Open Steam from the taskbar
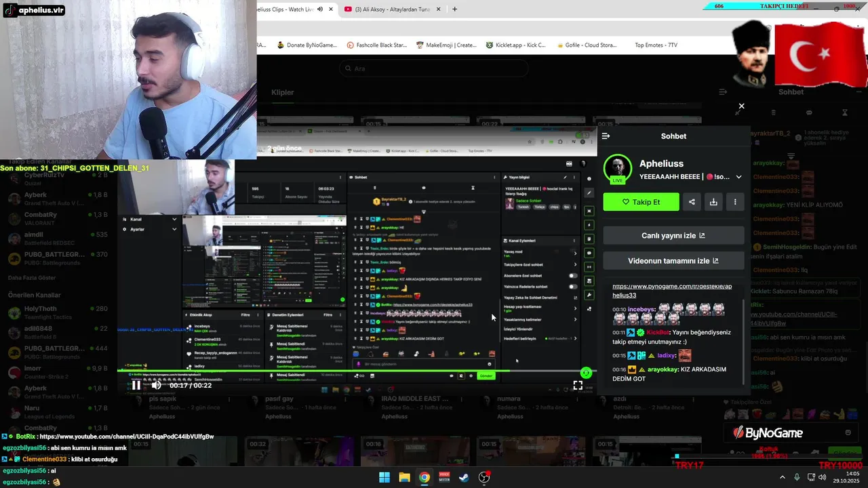This screenshot has width=868, height=488. click(x=464, y=477)
